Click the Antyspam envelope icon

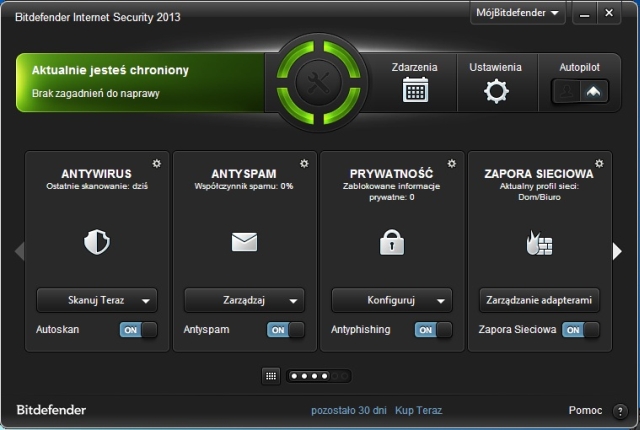tap(245, 241)
